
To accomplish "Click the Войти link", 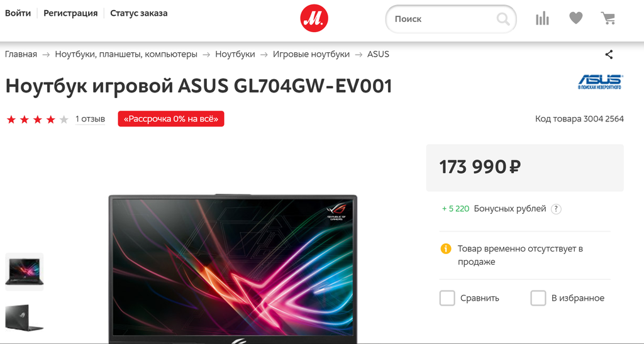I will pyautogui.click(x=18, y=13).
